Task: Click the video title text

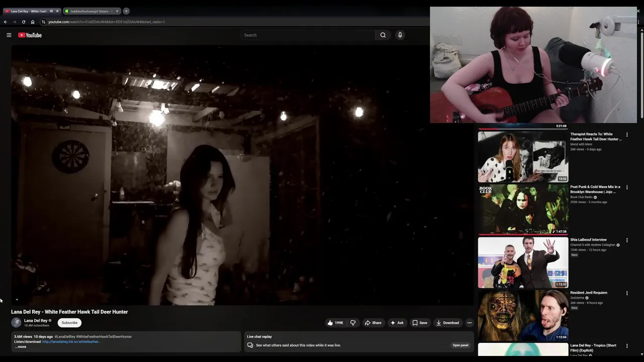Action: coord(69,312)
